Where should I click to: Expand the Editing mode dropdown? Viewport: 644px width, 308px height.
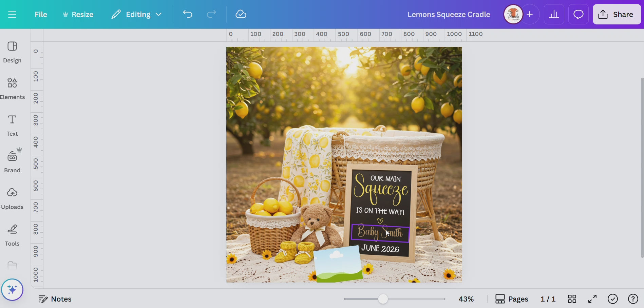tap(136, 14)
